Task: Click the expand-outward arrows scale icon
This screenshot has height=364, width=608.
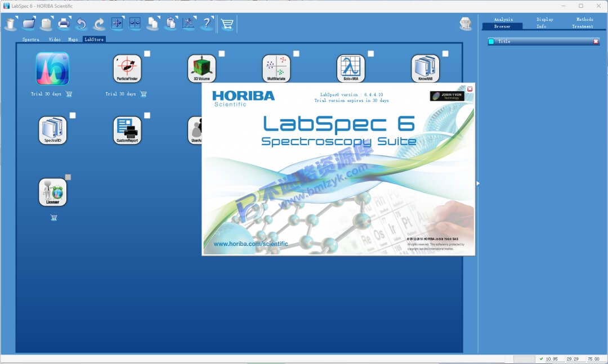Action: tap(117, 24)
